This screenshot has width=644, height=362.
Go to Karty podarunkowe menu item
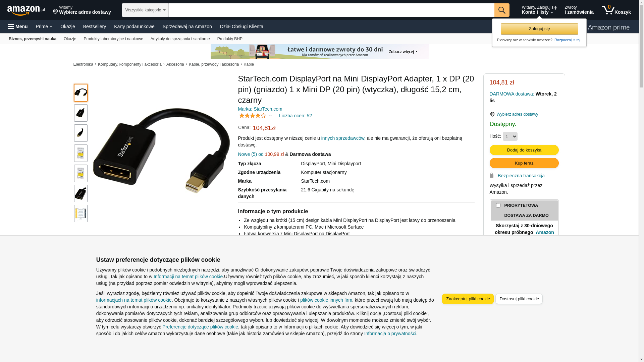pyautogui.click(x=134, y=26)
